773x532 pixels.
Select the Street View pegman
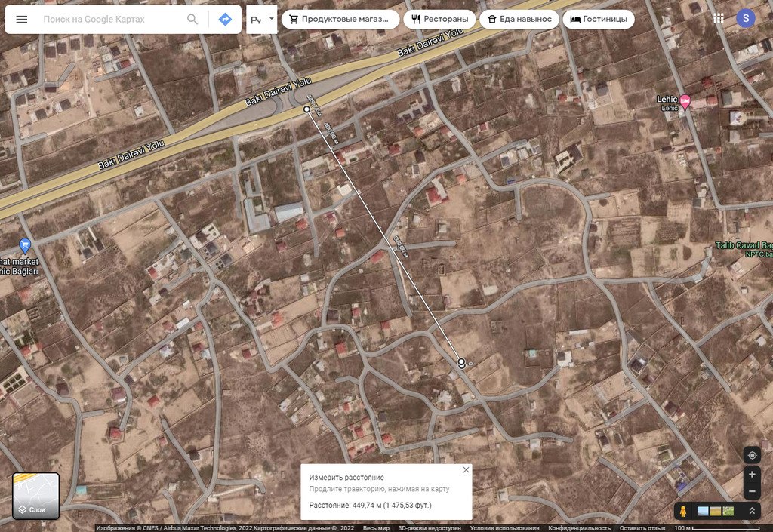coord(683,511)
